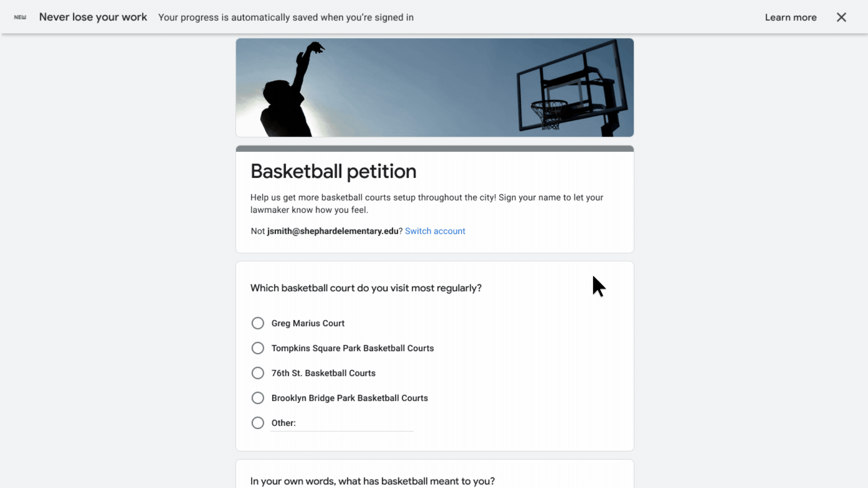Pick Brooklyn Bridge Park Basketball Courts radio button
This screenshot has width=868, height=488.
258,398
